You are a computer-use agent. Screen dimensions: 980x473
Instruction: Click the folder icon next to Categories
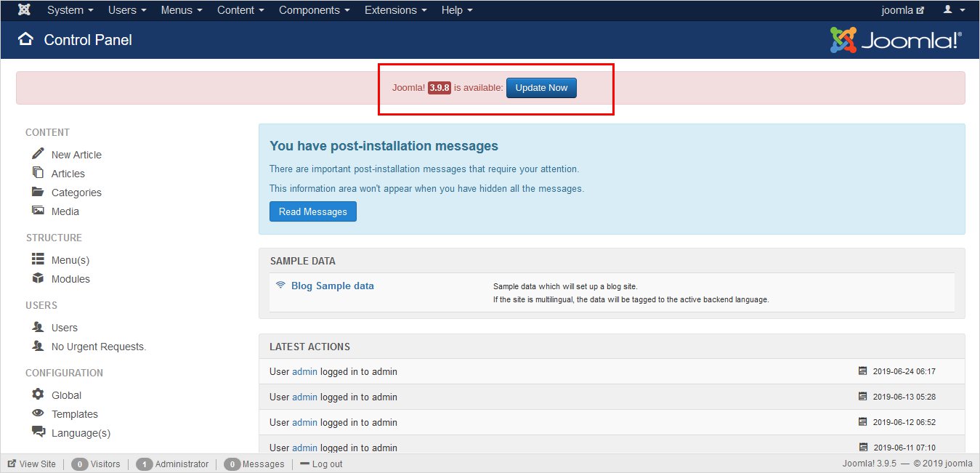(38, 193)
